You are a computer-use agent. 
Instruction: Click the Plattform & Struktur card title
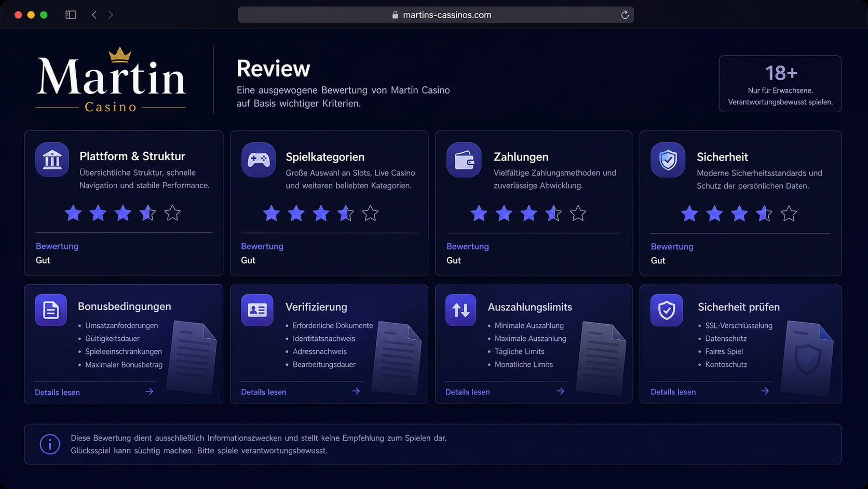tap(132, 156)
